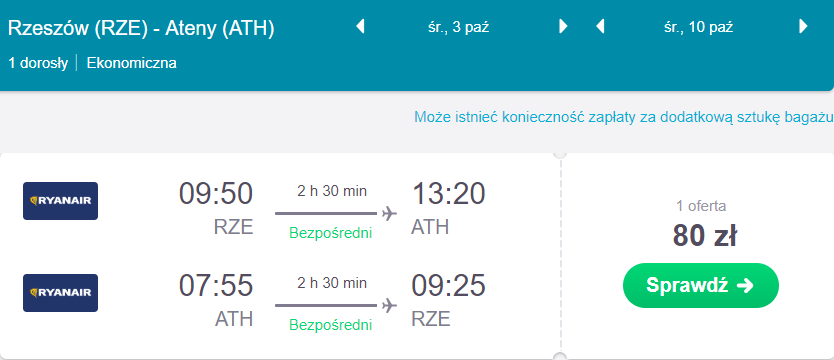
Task: Go to previous departure date arrow
Action: pos(361,26)
